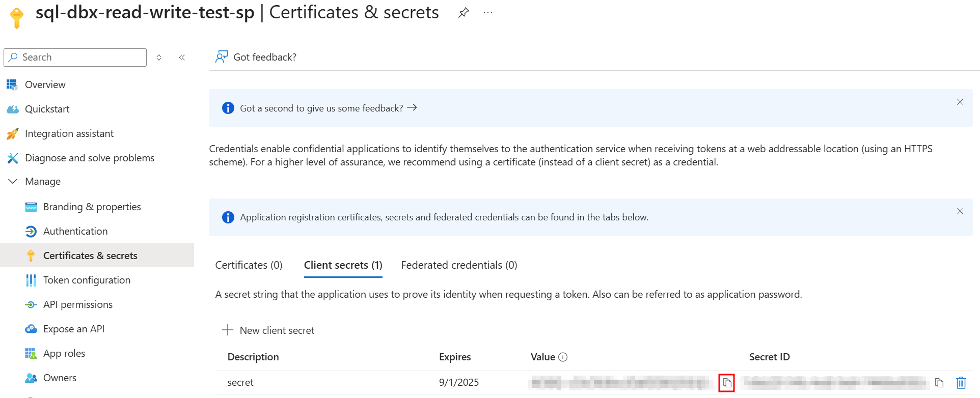Open Quickstart page
This screenshot has width=980, height=398.
pos(47,109)
